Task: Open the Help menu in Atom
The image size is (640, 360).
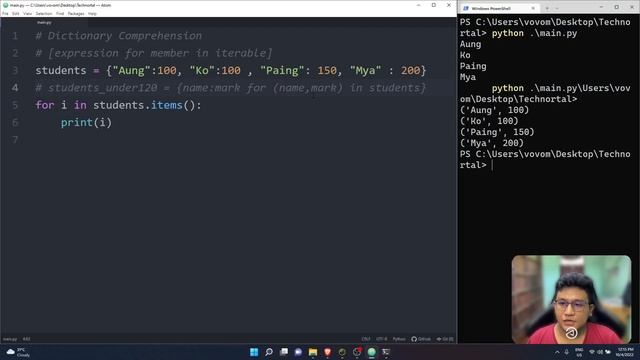Action: point(92,13)
